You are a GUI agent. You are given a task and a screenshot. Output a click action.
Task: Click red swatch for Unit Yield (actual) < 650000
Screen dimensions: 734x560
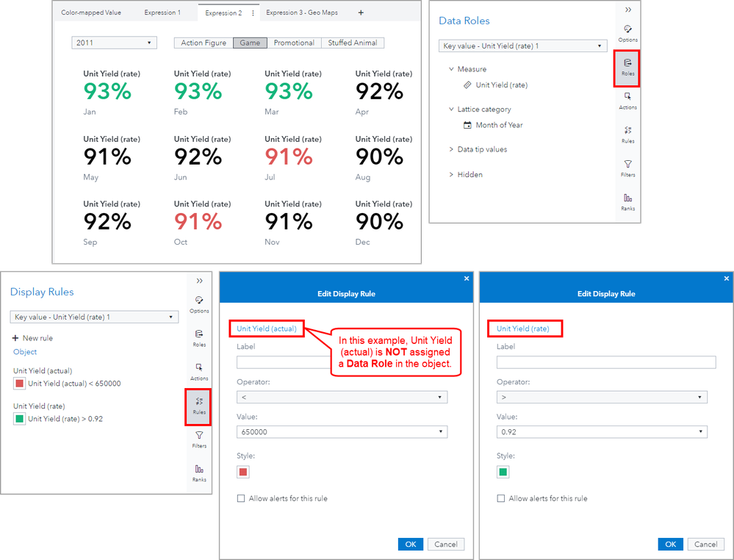[19, 384]
